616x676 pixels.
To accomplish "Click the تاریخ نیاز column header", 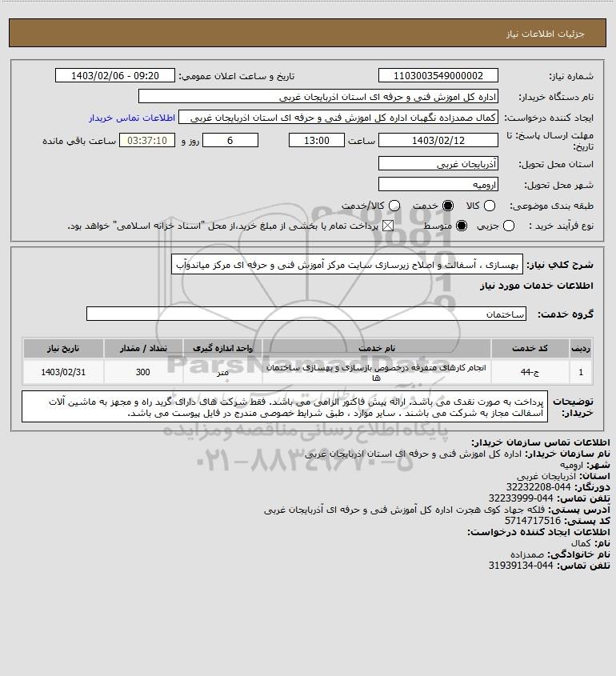I will pos(63,348).
